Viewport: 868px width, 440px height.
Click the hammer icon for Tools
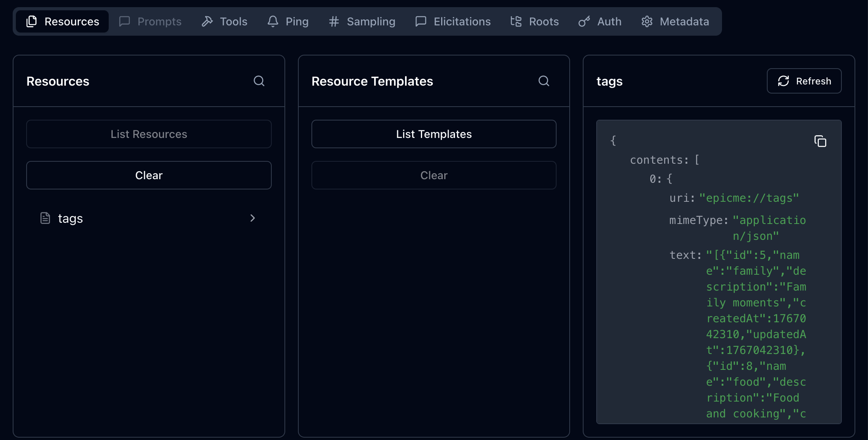point(207,21)
